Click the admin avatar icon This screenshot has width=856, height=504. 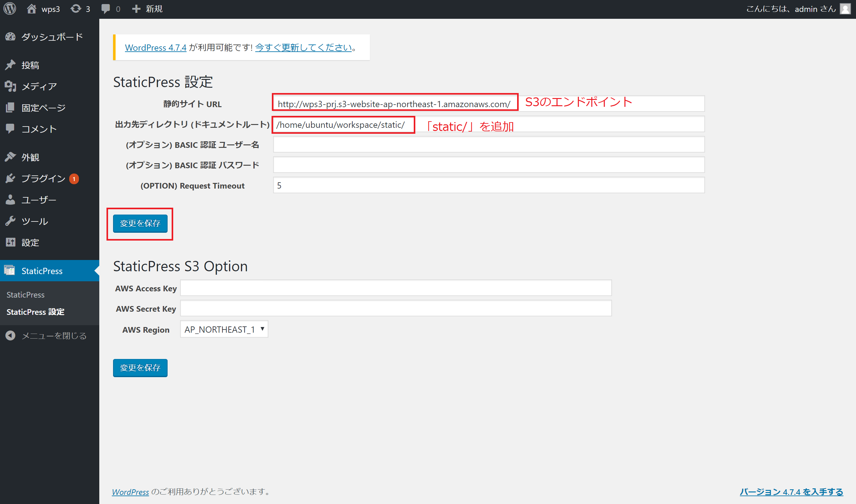pyautogui.click(x=845, y=9)
